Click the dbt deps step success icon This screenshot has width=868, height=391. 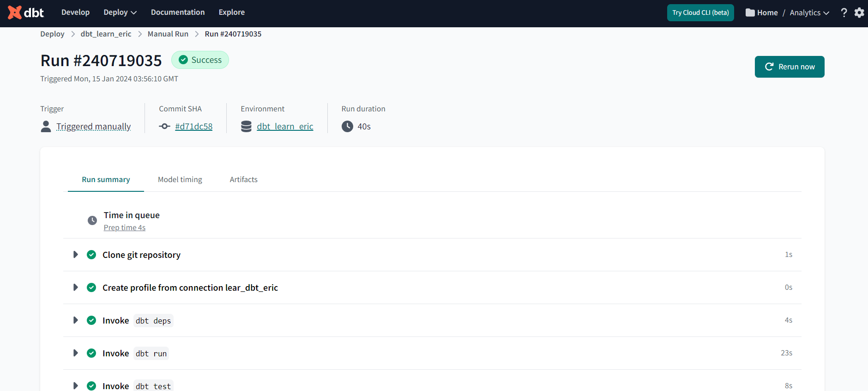pyautogui.click(x=91, y=320)
